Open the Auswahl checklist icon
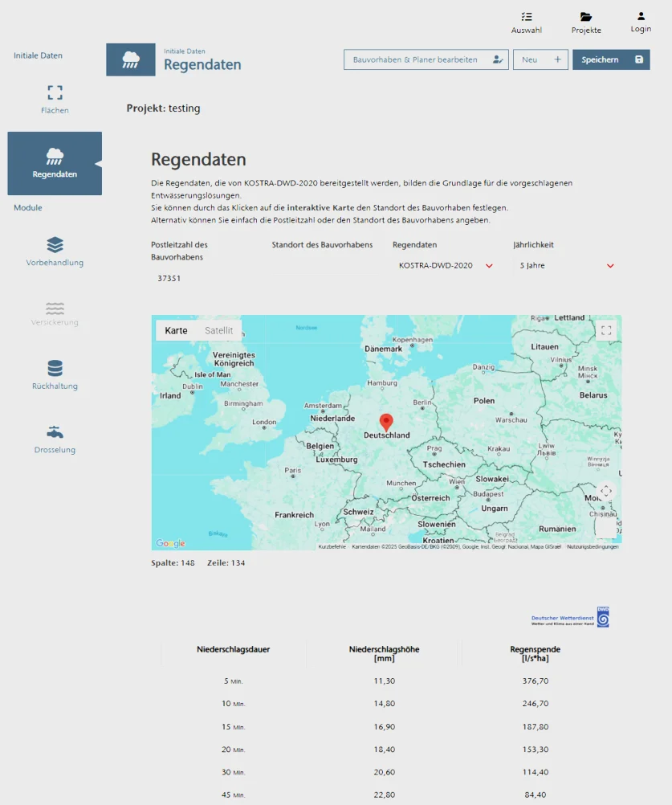672x805 pixels. tap(527, 16)
